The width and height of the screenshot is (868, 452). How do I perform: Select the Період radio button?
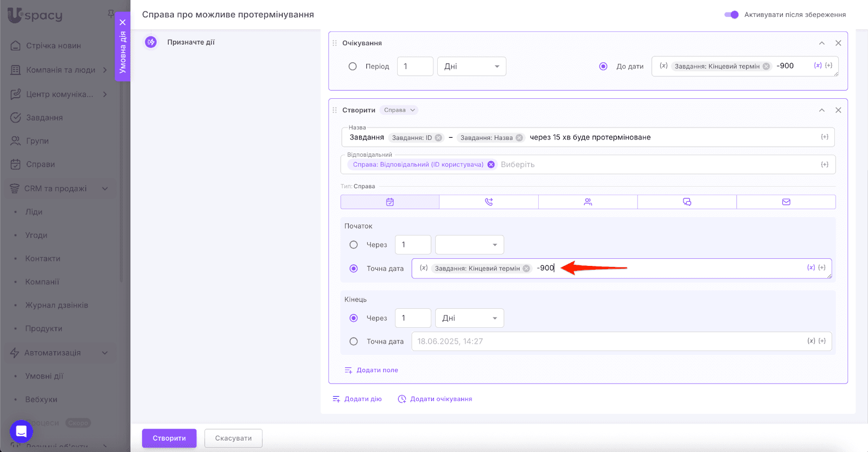[x=353, y=66]
